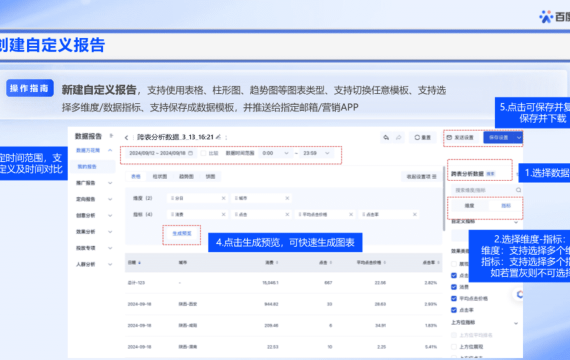
Task: Sort the table by the 平均点击价格 column icon
Action: point(385,263)
